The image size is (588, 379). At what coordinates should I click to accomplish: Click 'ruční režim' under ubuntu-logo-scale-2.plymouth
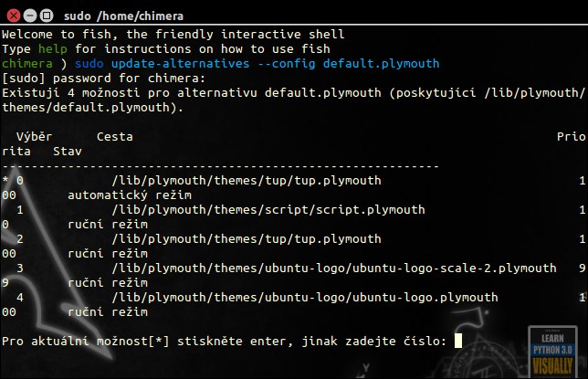coord(108,283)
